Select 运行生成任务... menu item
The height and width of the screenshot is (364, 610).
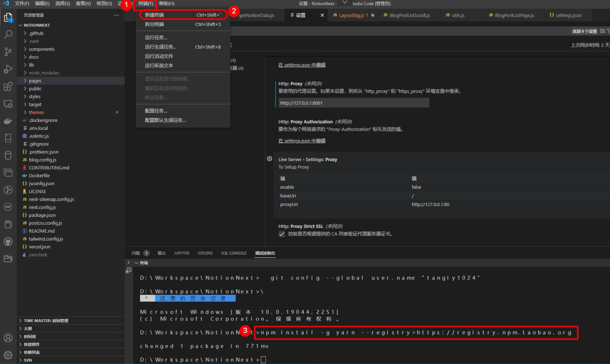183,47
